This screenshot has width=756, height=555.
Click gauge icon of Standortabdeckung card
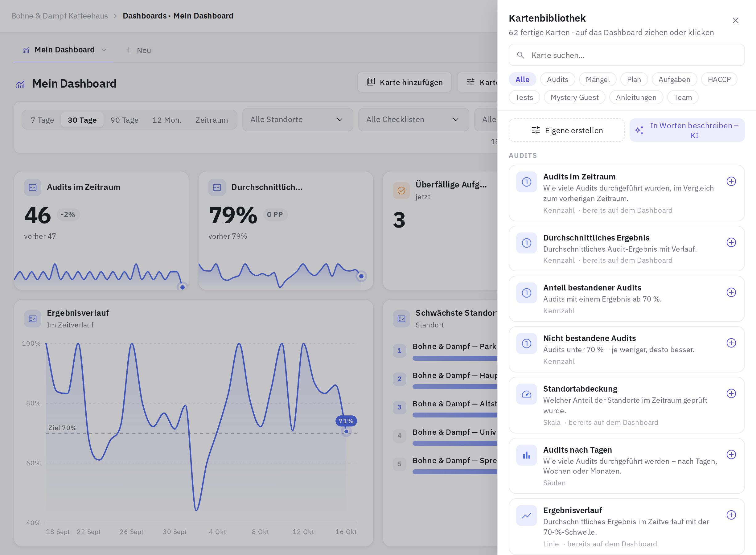(x=527, y=394)
